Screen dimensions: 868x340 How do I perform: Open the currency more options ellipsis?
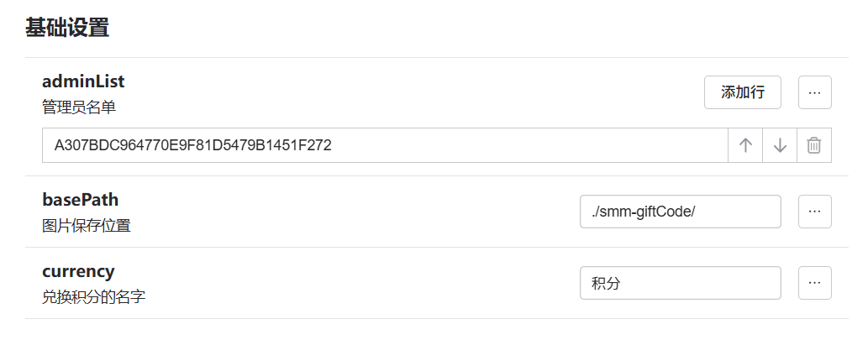pyautogui.click(x=814, y=283)
